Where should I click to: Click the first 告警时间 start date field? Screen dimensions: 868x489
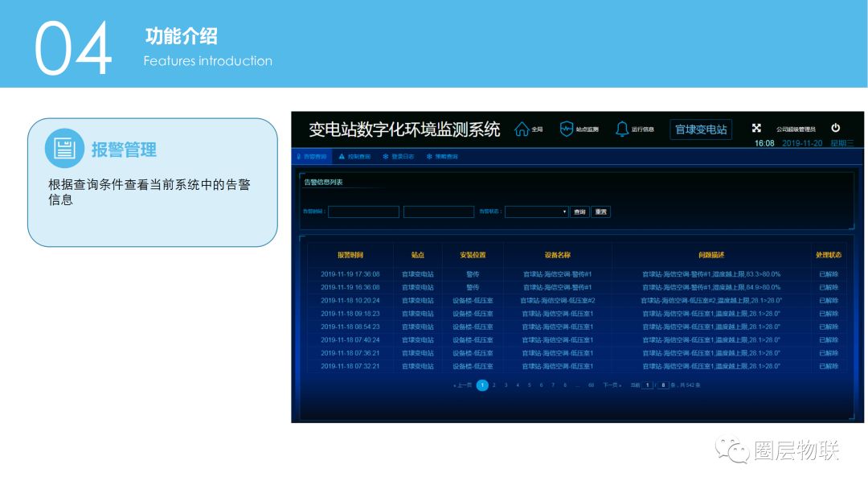(x=364, y=212)
